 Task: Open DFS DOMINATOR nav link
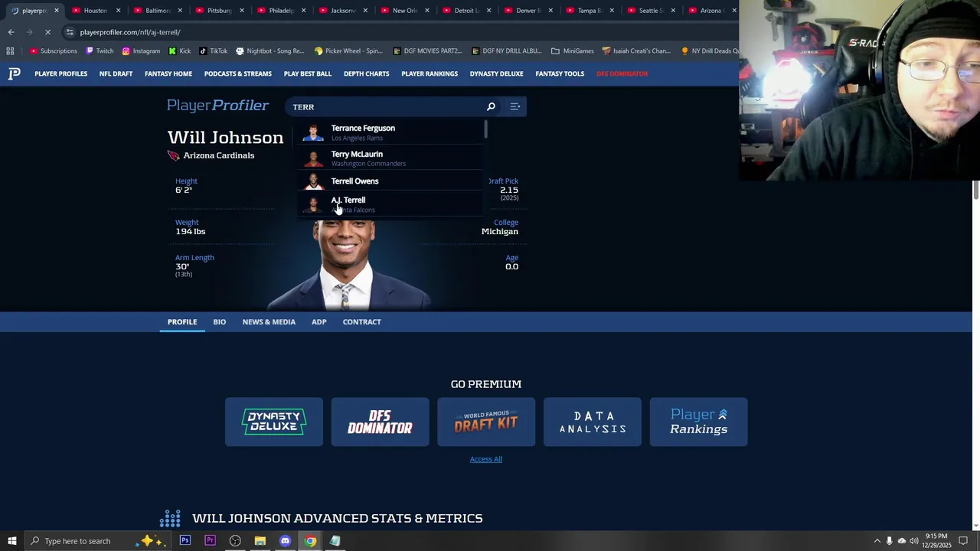(x=622, y=73)
